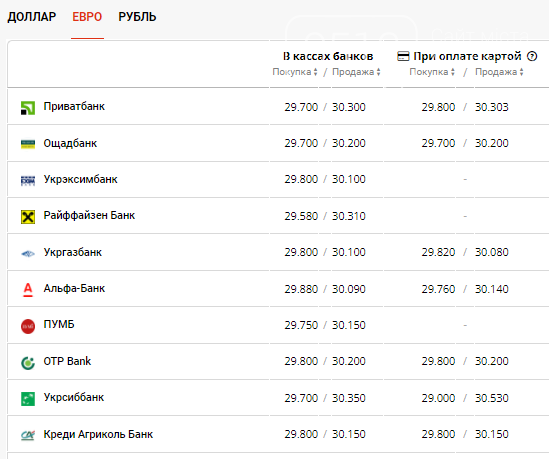Click the Креди Агриколь logo icon
This screenshot has width=549, height=459.
(28, 435)
